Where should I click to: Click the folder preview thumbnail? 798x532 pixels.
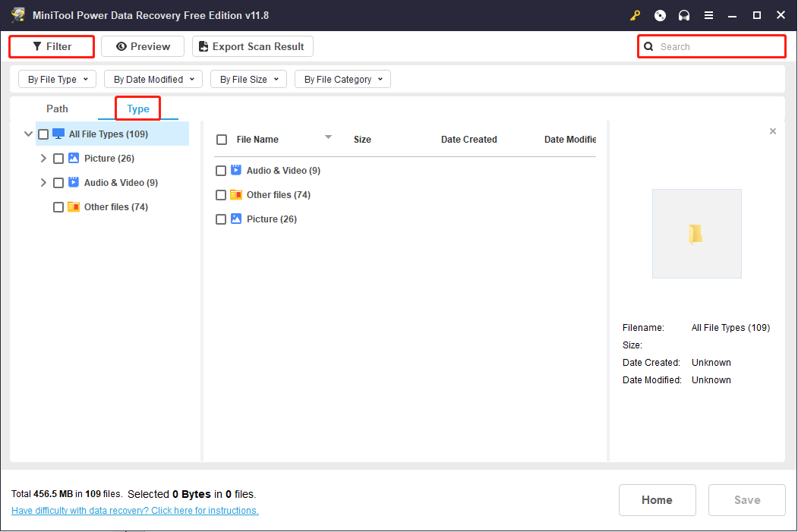tap(697, 234)
